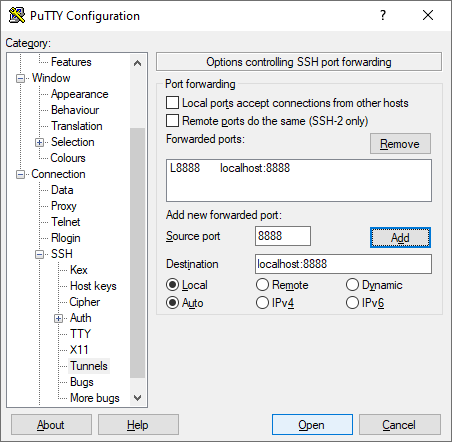
Task: Click the question mark help button
Action: point(383,15)
